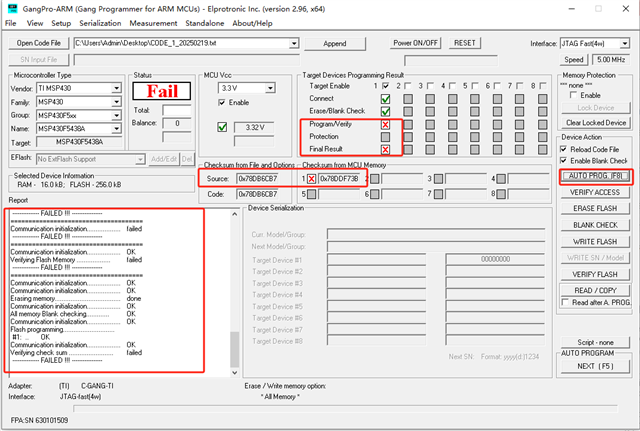Image resolution: width=640 pixels, height=431 pixels.
Task: Click the Open Code File button
Action: (x=38, y=43)
